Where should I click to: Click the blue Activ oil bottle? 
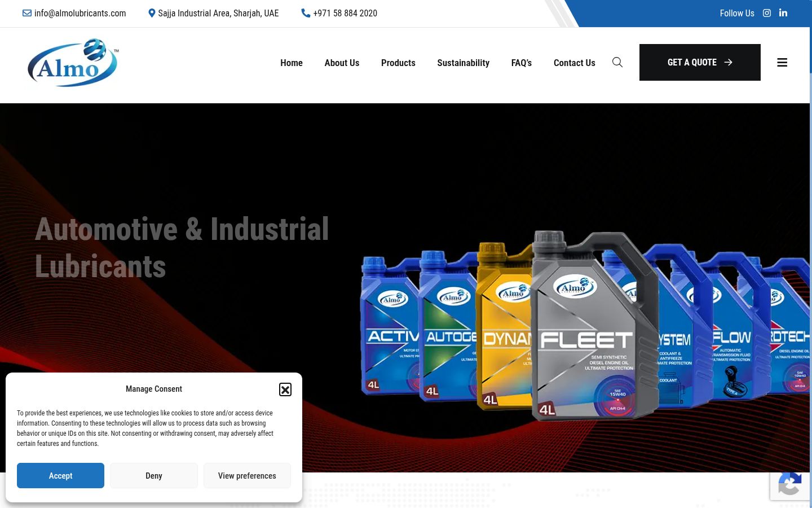[x=390, y=325]
